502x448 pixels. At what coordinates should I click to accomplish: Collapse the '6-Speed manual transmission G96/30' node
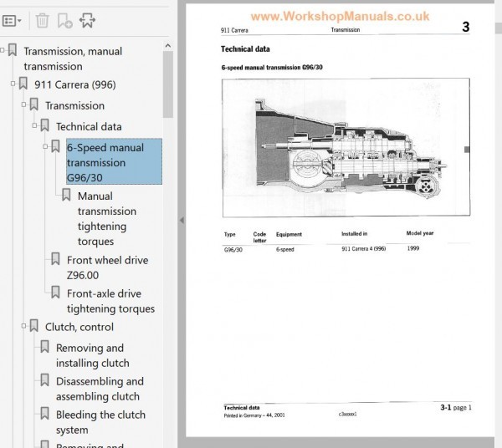click(x=45, y=146)
